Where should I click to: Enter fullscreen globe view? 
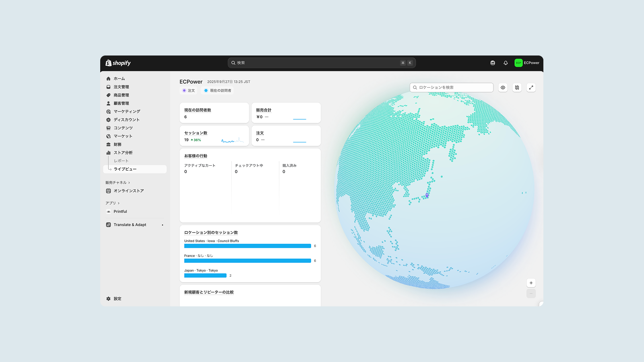point(531,87)
